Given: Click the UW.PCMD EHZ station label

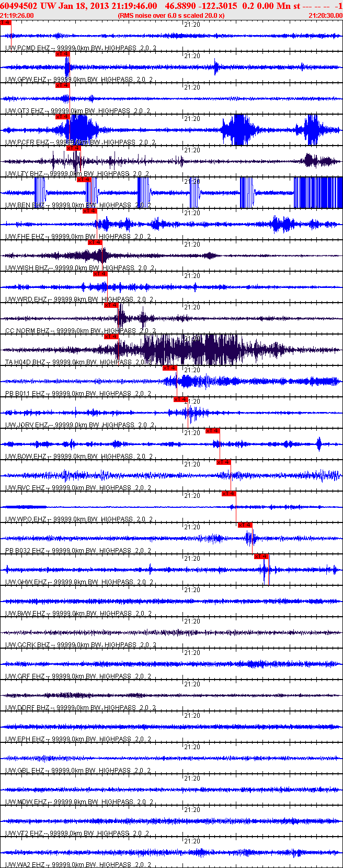Looking at the screenshot, I should (x=25, y=48).
